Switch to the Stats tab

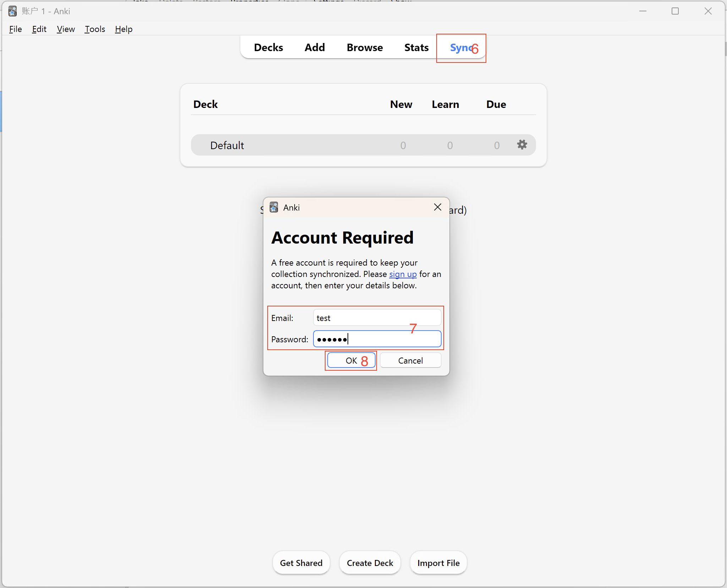(416, 47)
